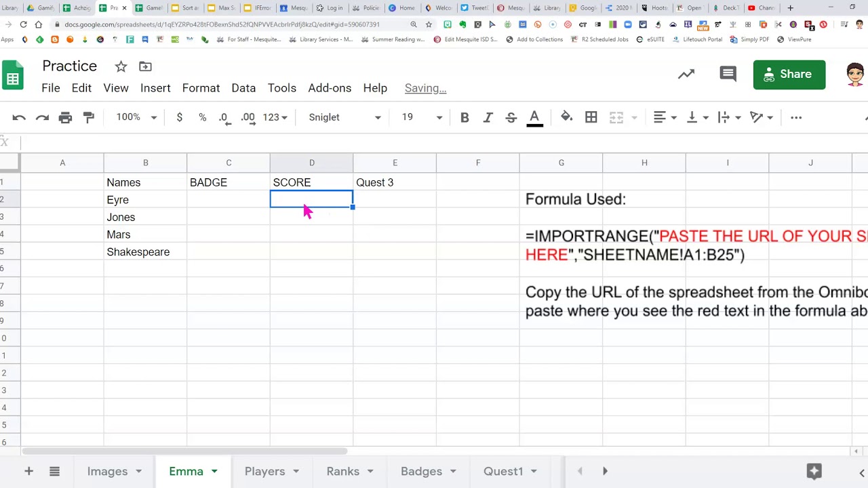Reload the browser page
The height and width of the screenshot is (488, 868).
click(x=23, y=24)
